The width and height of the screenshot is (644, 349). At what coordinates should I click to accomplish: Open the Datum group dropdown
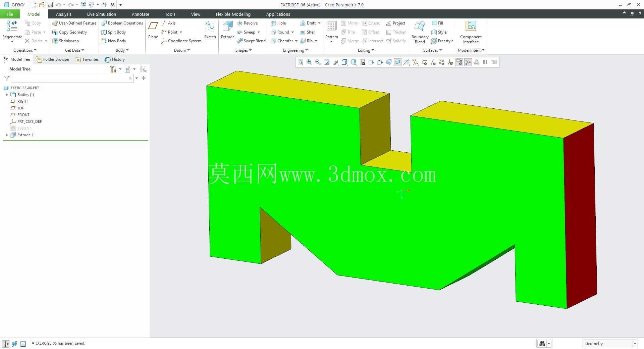(x=182, y=50)
